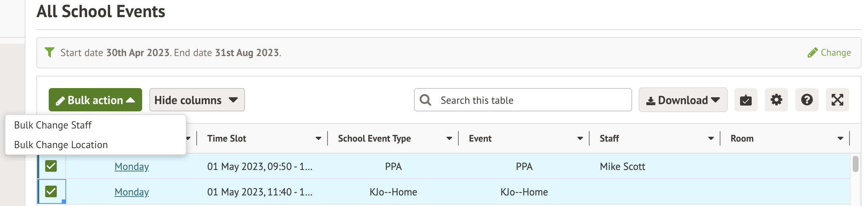Screen dimensions: 868x206
Task: Focus the Search this table field
Action: 531,100
